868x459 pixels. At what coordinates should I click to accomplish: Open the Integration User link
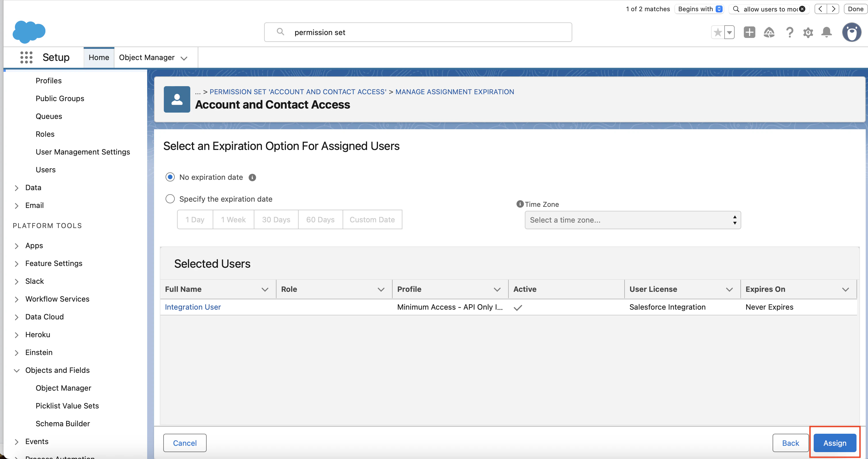(x=193, y=307)
